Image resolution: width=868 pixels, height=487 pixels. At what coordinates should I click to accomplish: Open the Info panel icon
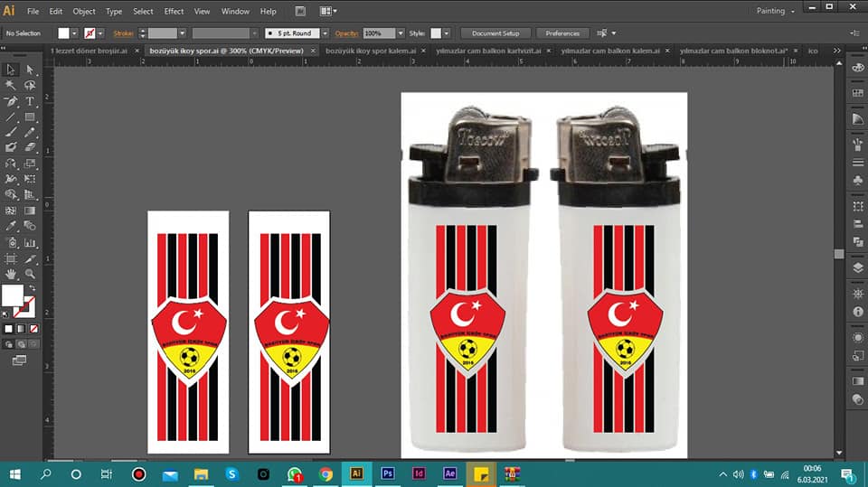858,312
